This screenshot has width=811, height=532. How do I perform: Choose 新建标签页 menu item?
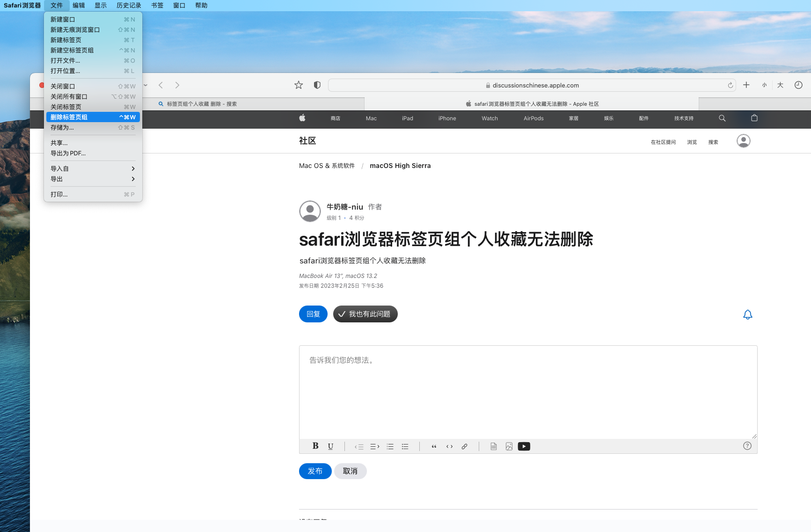coord(93,40)
